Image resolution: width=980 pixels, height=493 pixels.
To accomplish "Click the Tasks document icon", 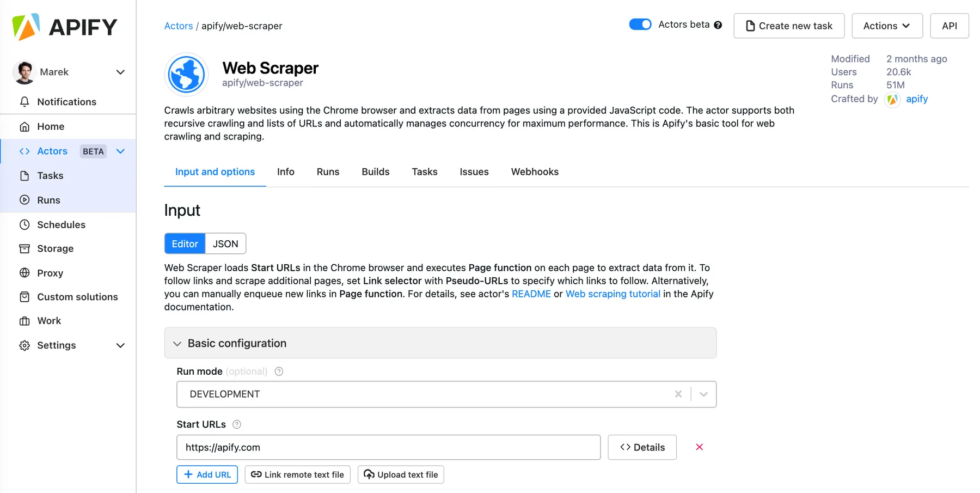I will click(24, 175).
